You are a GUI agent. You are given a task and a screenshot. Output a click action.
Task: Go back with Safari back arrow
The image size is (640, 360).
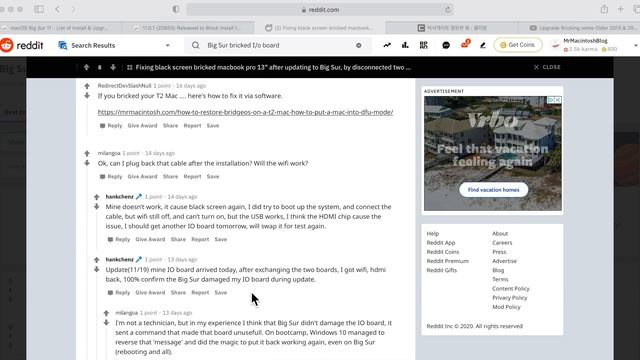pyautogui.click(x=58, y=9)
